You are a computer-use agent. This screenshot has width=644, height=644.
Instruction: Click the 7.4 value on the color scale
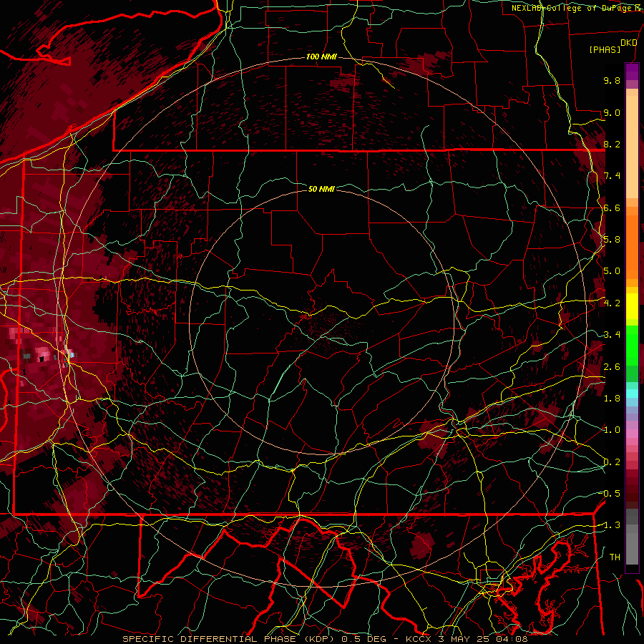[612, 176]
